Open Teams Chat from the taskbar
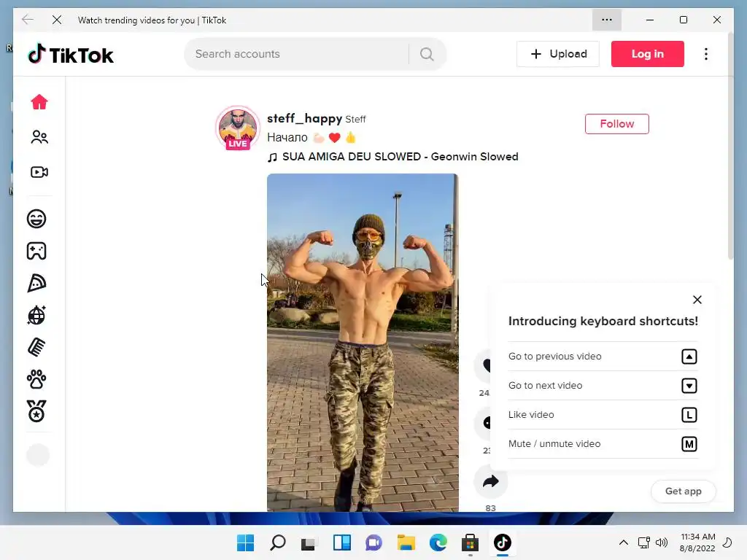The height and width of the screenshot is (560, 747). (374, 542)
